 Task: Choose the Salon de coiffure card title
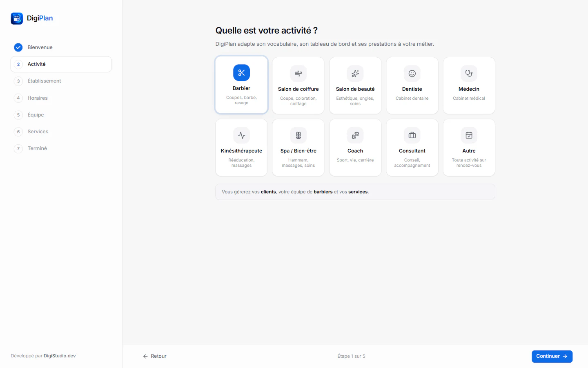tap(298, 89)
